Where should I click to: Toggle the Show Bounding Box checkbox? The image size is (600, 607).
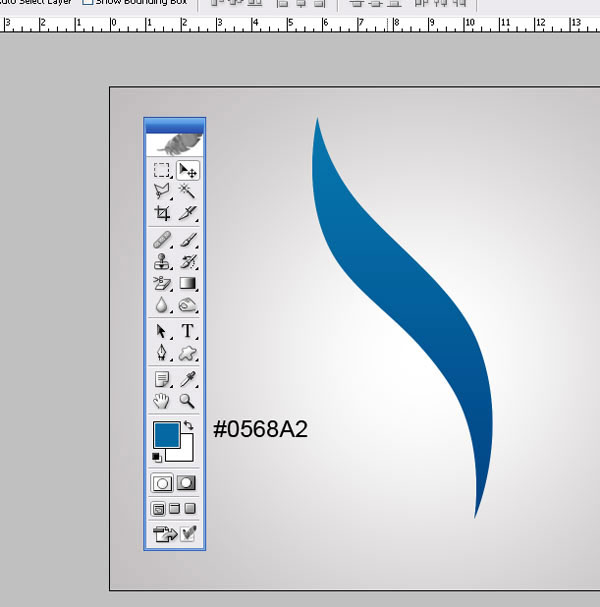coord(87,2)
